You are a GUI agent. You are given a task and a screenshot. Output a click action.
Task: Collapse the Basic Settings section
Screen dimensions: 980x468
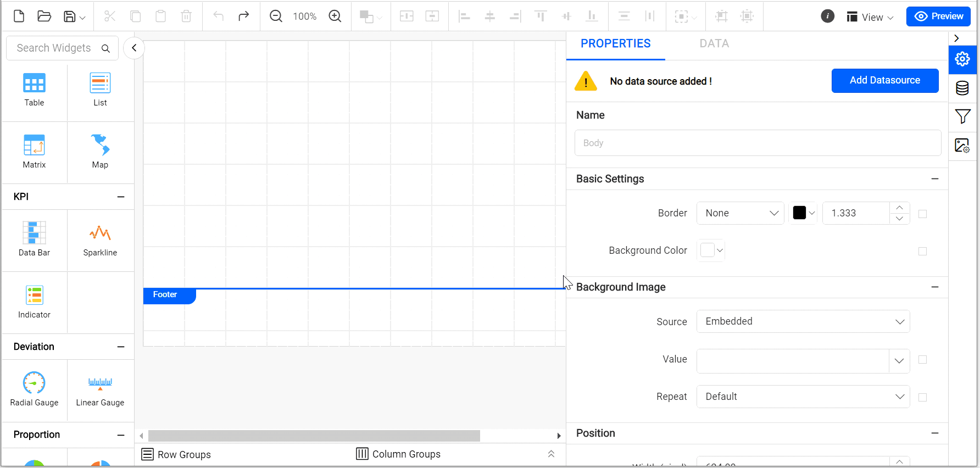click(x=935, y=179)
